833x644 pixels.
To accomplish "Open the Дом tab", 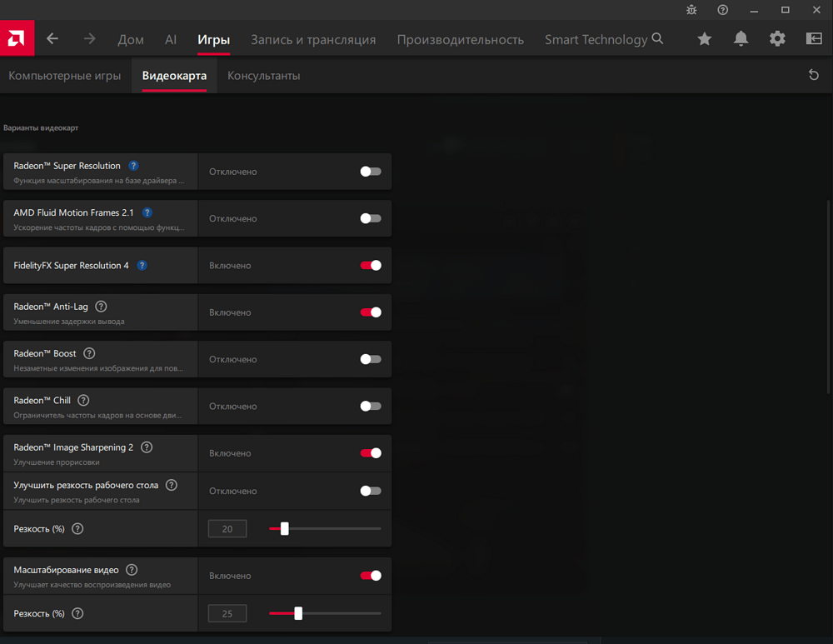I will 131,39.
